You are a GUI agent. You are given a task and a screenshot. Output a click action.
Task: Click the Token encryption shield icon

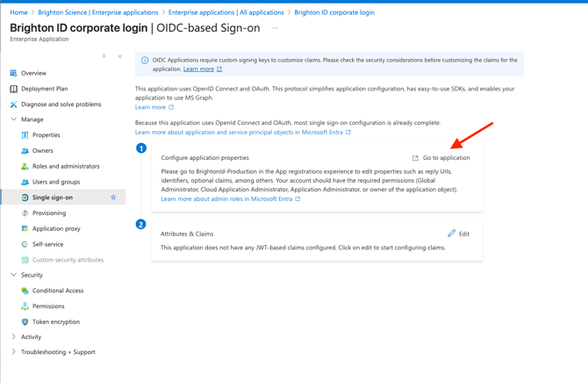[25, 322]
